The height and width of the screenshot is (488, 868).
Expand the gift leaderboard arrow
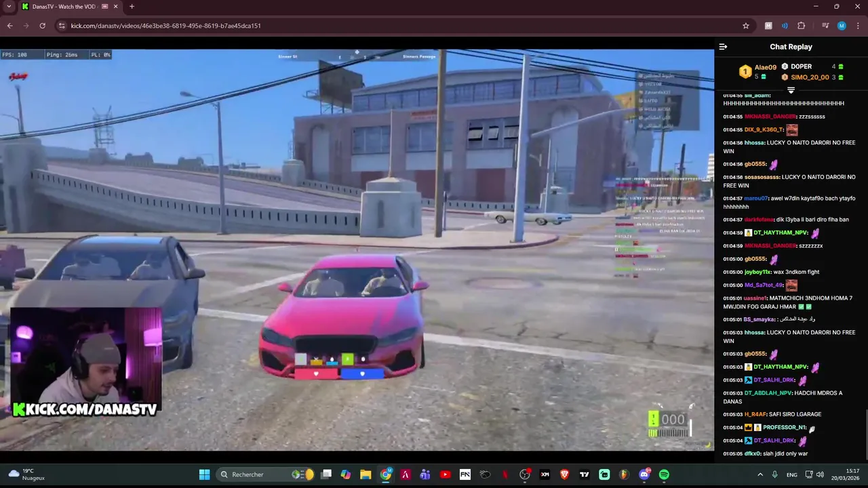click(791, 90)
